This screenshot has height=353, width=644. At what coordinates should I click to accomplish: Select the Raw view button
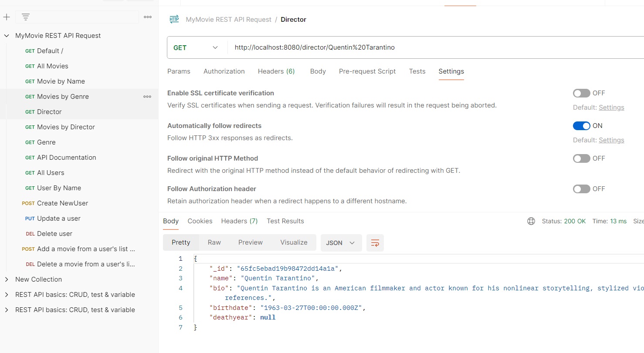coord(214,242)
